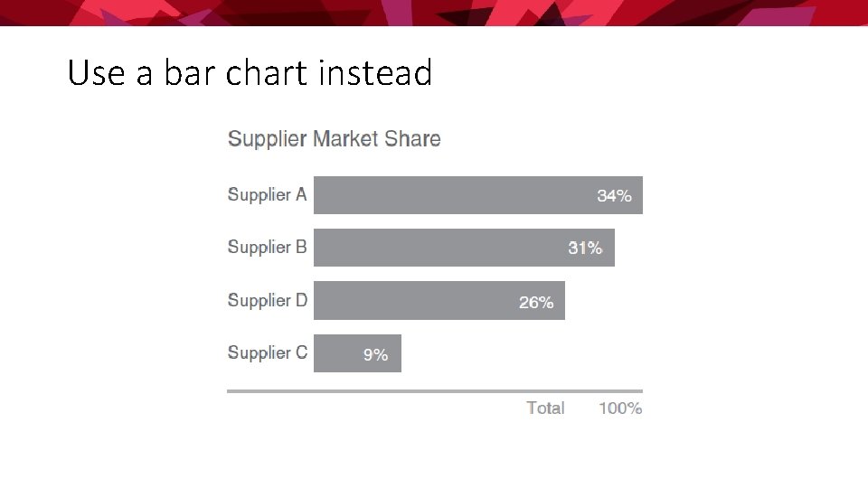Click the Supplier D row label
This screenshot has height=488, width=868.
pos(267,300)
